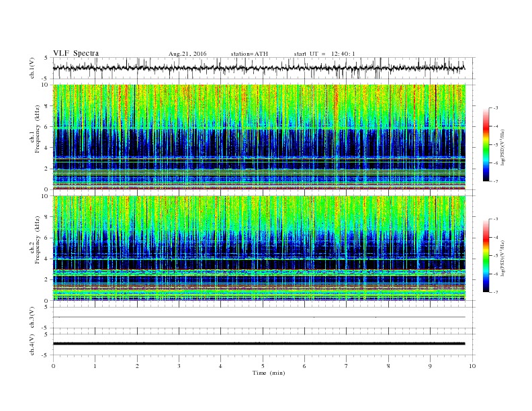Click the '-3' label on ch.1 color bar
Viewport: 532px width, 411px height.
(496, 108)
